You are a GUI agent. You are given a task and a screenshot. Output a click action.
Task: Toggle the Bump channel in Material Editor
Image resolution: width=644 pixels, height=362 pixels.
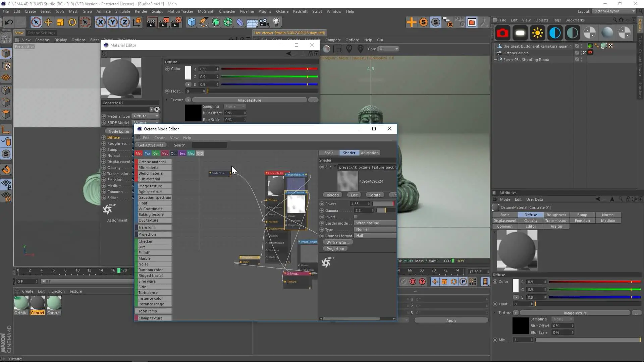click(104, 149)
